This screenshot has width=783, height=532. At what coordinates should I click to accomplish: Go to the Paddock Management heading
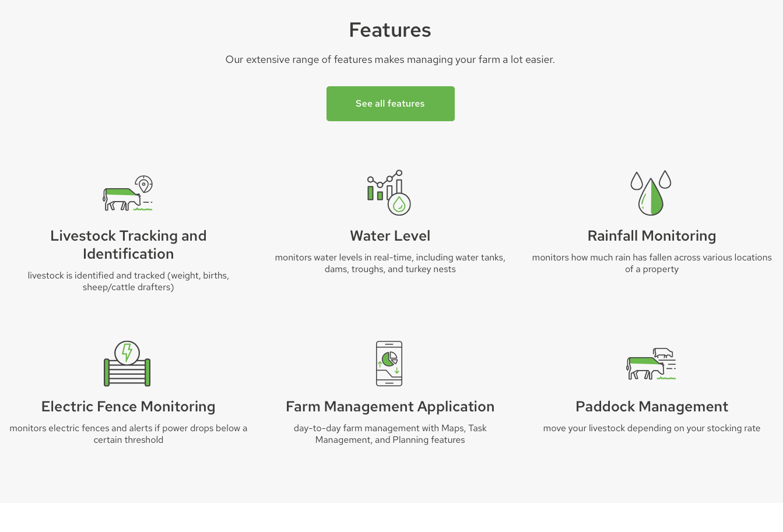pos(652,407)
